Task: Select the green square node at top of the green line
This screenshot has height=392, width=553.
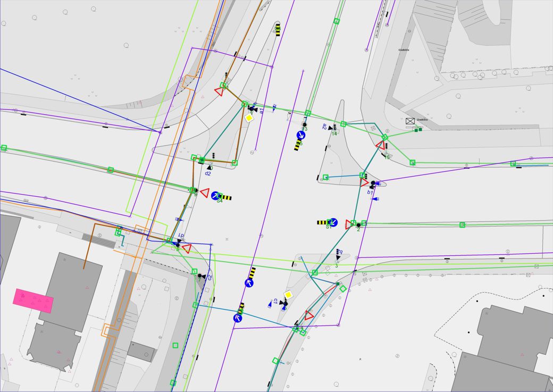Action: pos(337,21)
